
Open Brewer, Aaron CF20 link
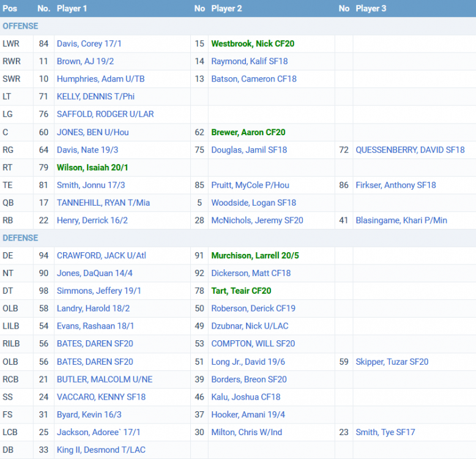coord(248,132)
